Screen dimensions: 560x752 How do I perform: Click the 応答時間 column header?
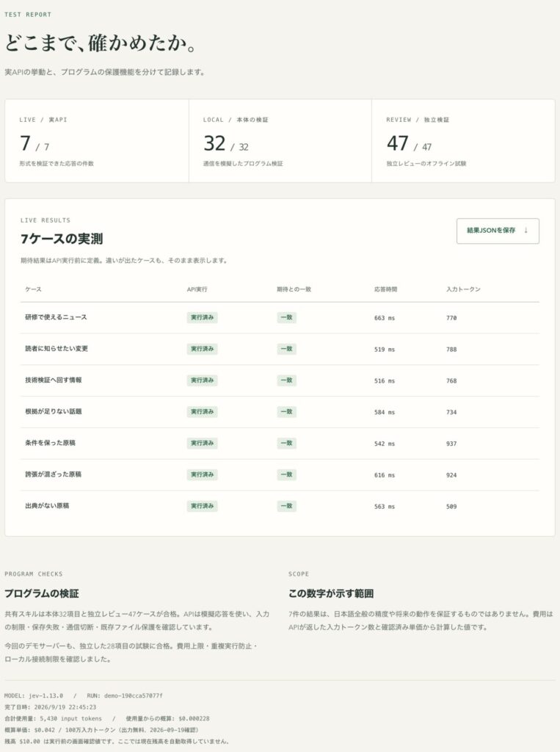pyautogui.click(x=385, y=289)
